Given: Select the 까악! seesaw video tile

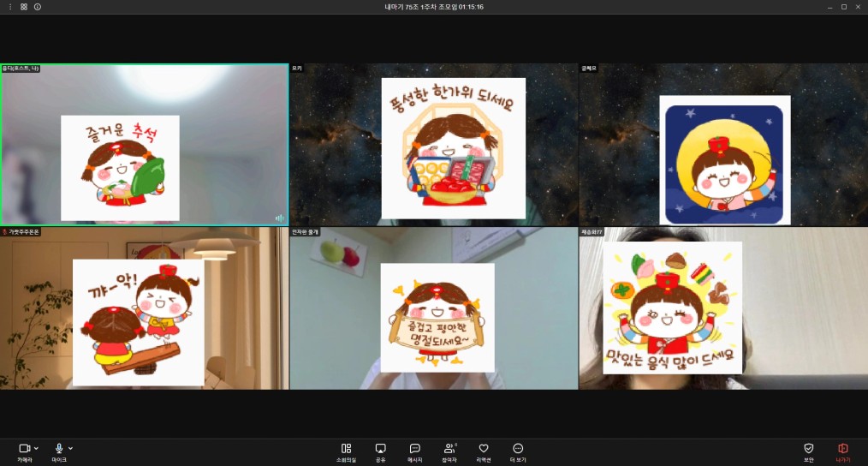Looking at the screenshot, I should 144,308.
